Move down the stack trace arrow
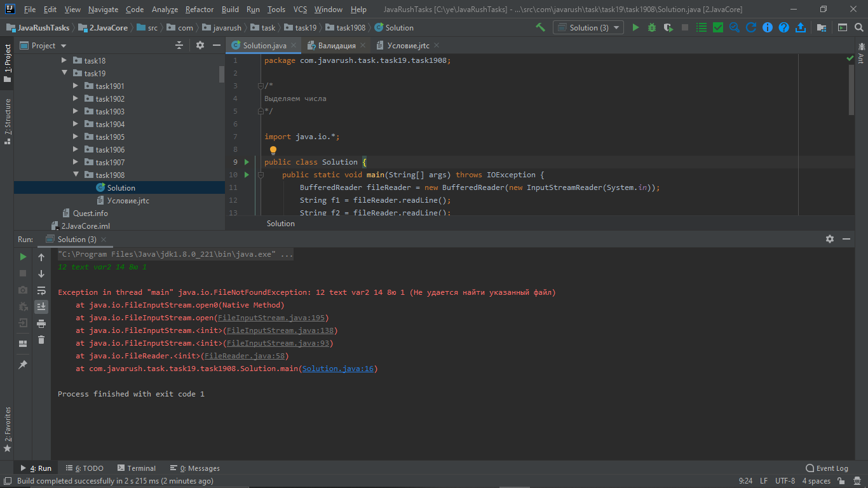This screenshot has height=488, width=868. (x=41, y=274)
